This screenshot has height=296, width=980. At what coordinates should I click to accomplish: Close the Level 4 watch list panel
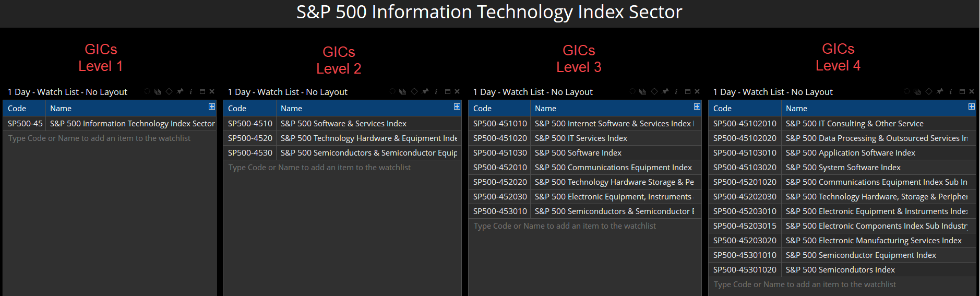[972, 91]
